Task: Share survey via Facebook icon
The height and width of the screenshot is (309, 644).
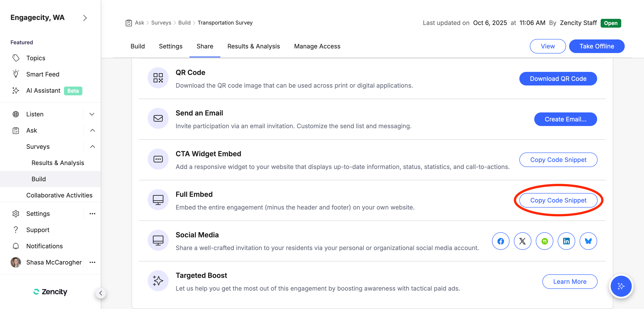Action: [x=501, y=241]
